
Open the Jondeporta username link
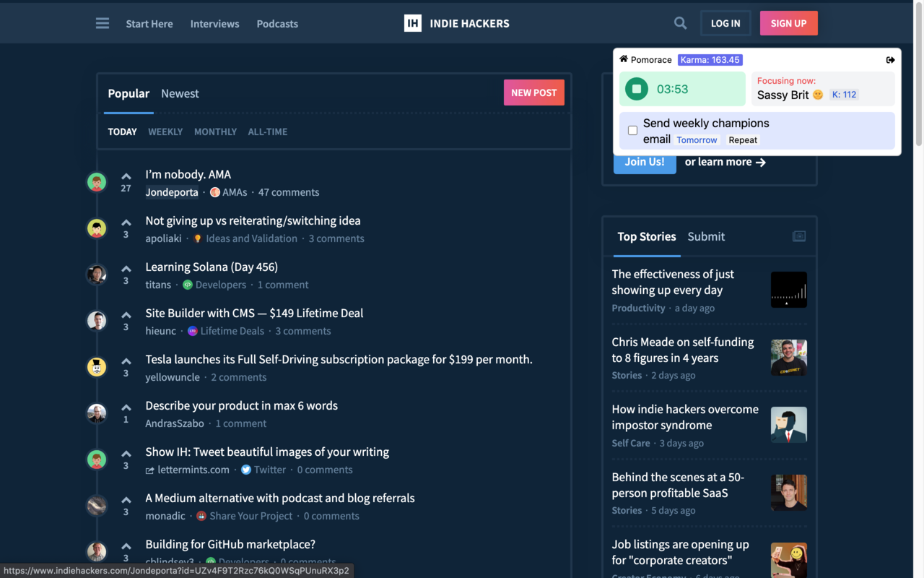(x=172, y=192)
